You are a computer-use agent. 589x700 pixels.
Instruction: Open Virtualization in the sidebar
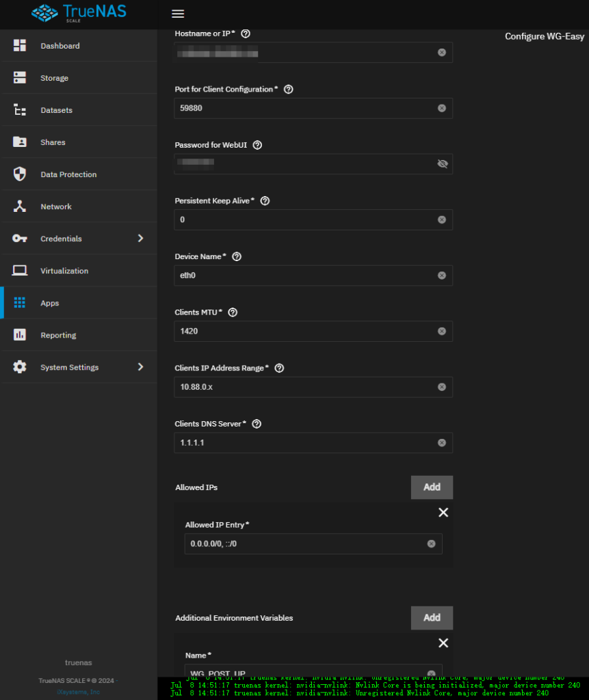tap(64, 271)
